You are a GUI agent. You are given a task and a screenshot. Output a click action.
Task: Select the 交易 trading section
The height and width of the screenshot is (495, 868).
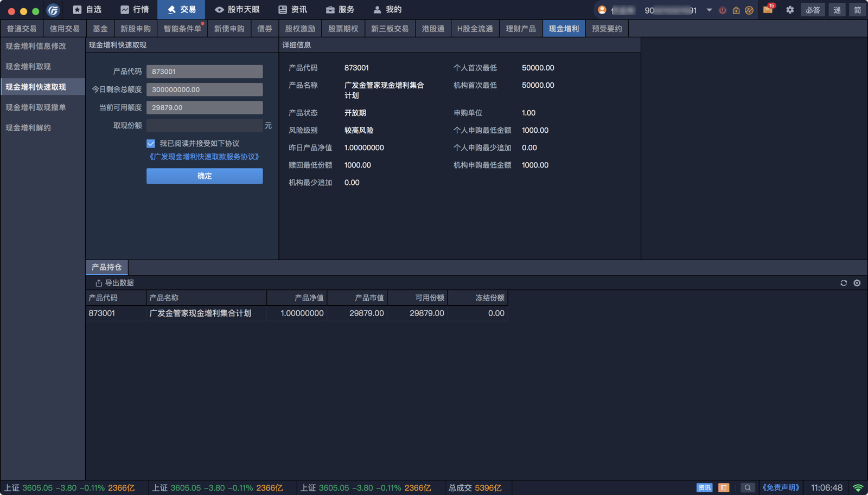pos(181,10)
